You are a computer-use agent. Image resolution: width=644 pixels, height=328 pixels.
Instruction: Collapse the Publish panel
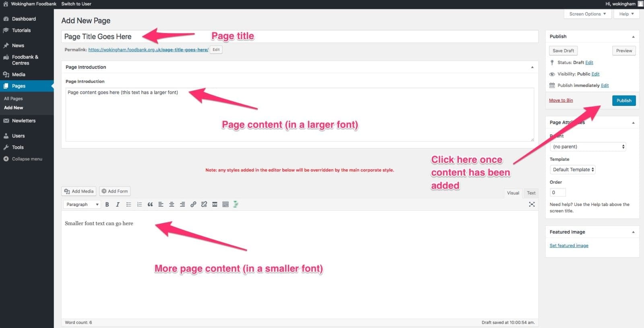(633, 37)
